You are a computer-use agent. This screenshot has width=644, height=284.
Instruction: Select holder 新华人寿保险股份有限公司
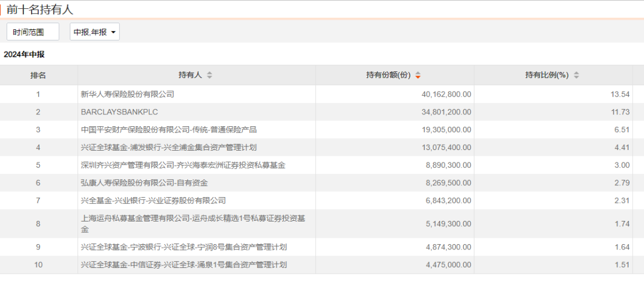point(128,94)
